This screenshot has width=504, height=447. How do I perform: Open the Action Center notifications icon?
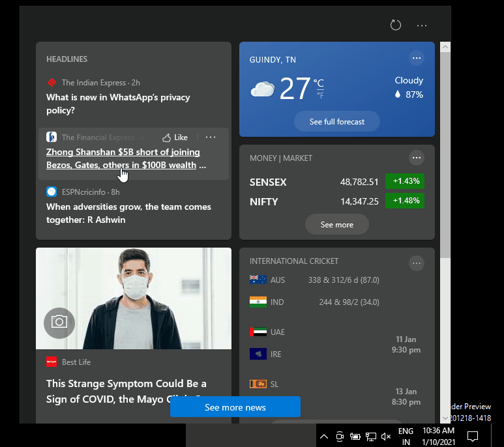click(473, 436)
